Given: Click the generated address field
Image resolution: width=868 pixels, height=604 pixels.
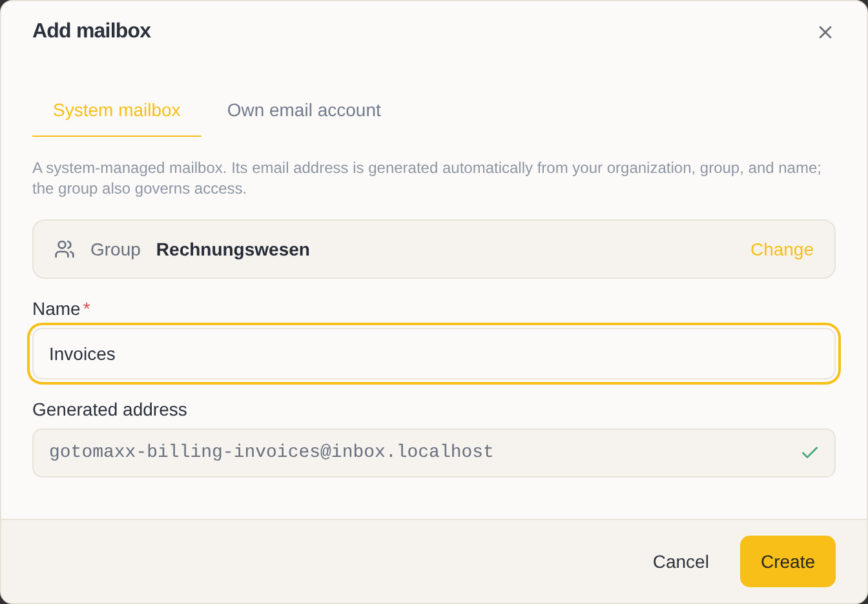Looking at the screenshot, I should click(x=434, y=453).
